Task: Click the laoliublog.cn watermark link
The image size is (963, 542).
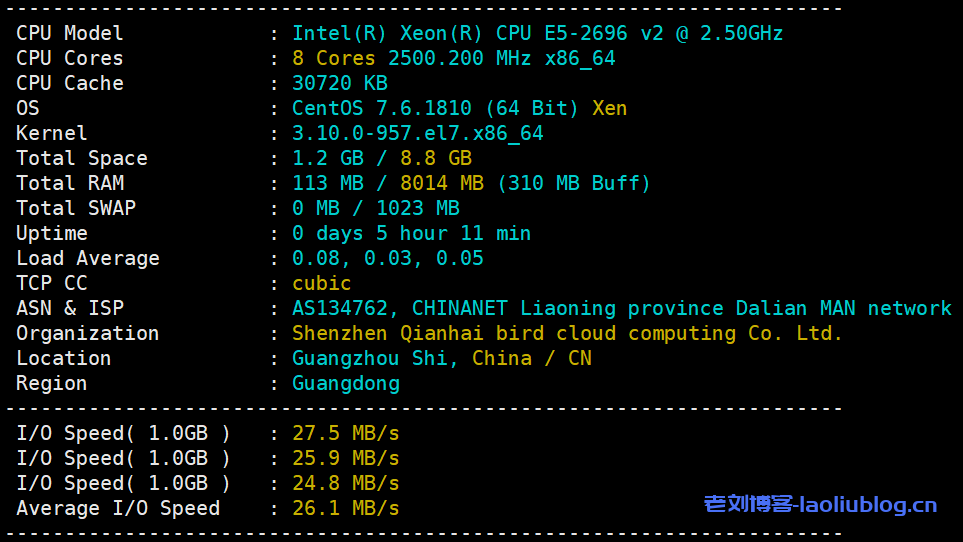Action: tap(820, 505)
